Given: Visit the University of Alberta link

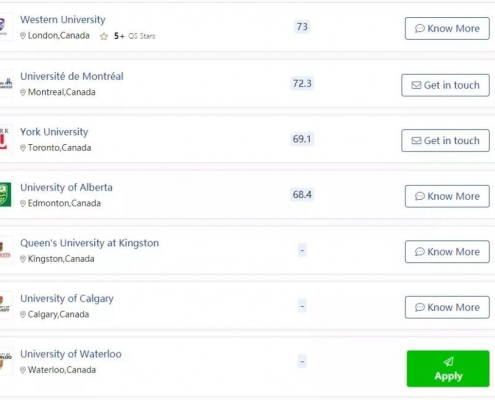Looking at the screenshot, I should coord(66,187).
